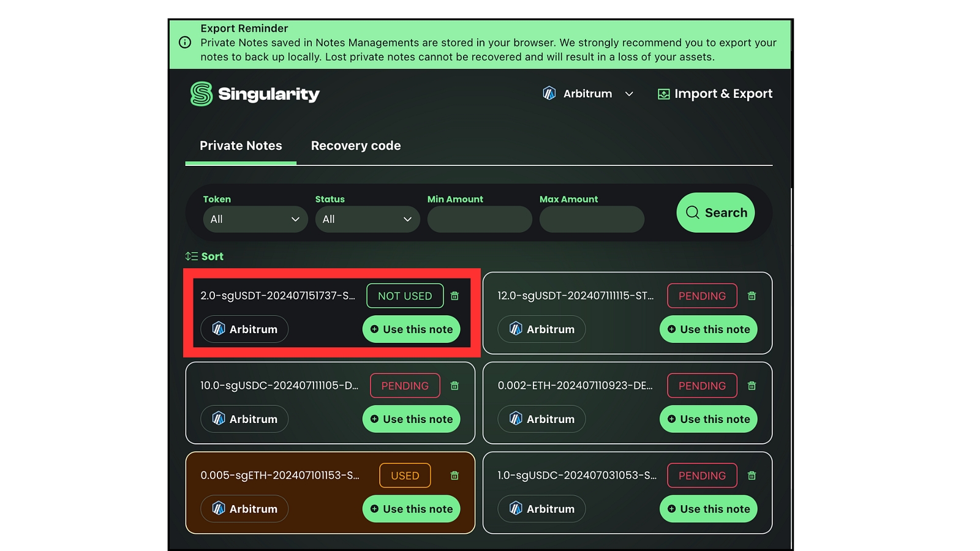The image size is (980, 551).
Task: Delete the 2.0-sgUSDT note via trash icon
Action: pos(454,296)
